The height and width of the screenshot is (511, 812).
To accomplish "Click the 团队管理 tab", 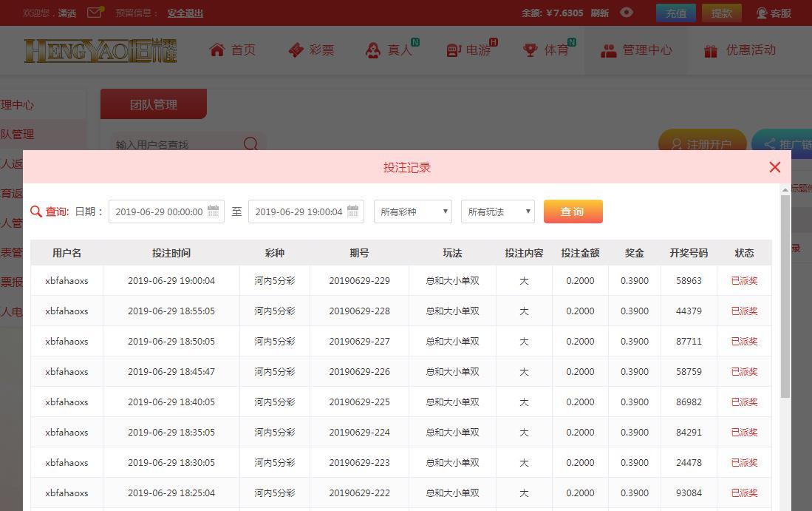I will 153,104.
